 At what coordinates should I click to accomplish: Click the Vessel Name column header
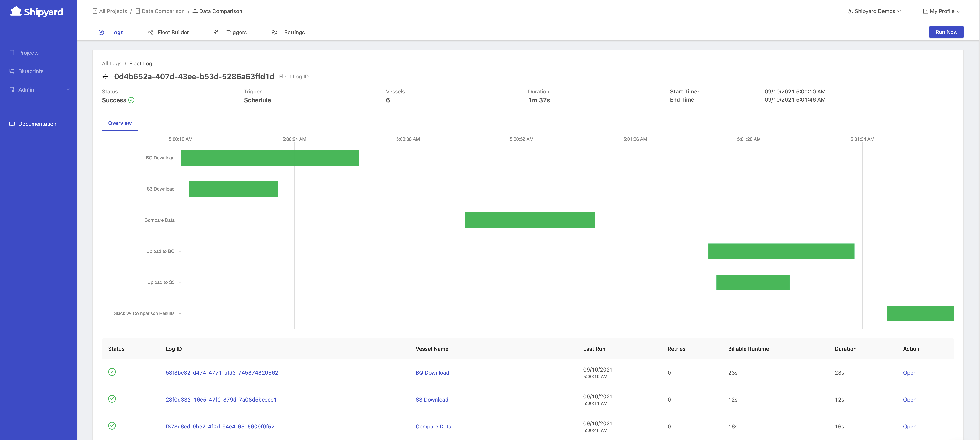point(432,349)
